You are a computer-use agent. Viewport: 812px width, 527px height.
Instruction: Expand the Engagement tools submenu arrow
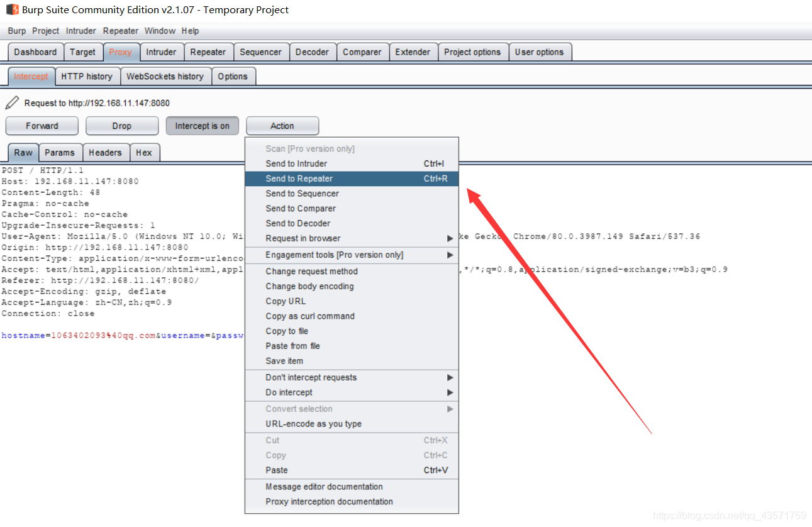pos(450,255)
